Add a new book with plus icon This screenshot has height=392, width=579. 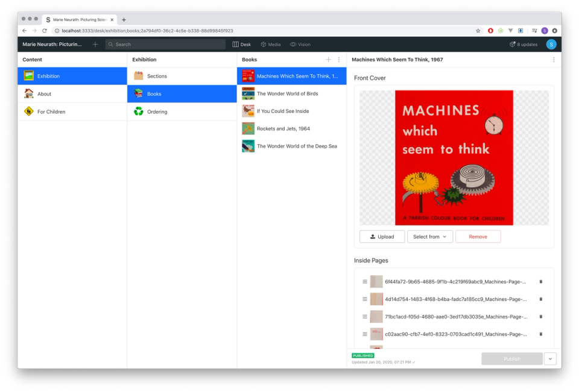(x=328, y=60)
